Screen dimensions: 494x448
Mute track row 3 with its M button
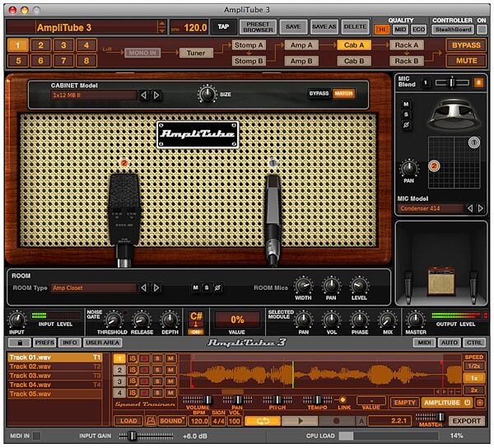point(170,381)
